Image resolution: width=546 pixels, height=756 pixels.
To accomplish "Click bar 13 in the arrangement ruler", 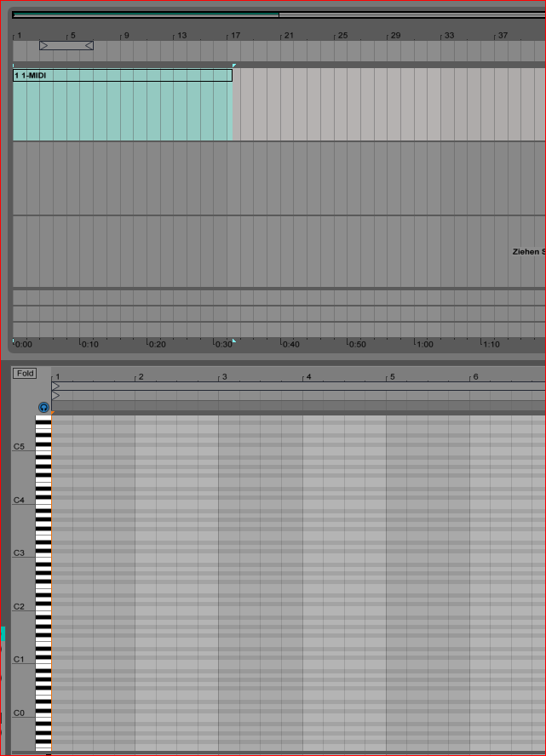I will coord(181,35).
